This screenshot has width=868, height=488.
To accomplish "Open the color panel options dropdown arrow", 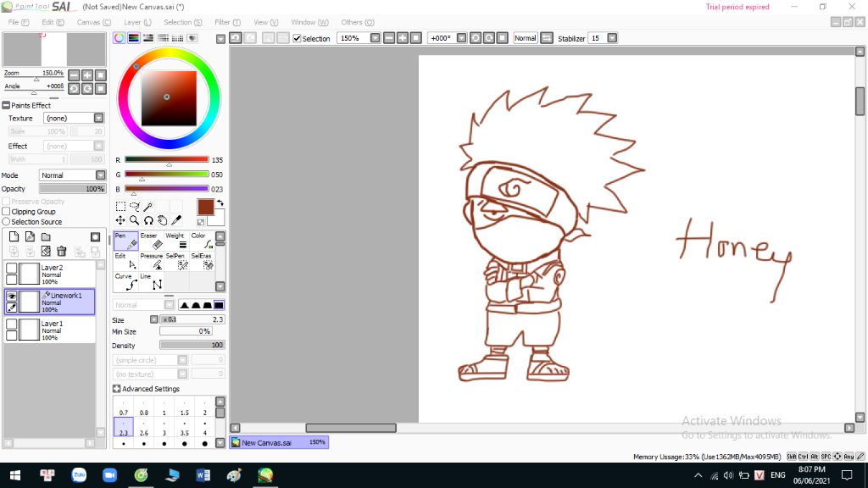I will click(x=220, y=39).
